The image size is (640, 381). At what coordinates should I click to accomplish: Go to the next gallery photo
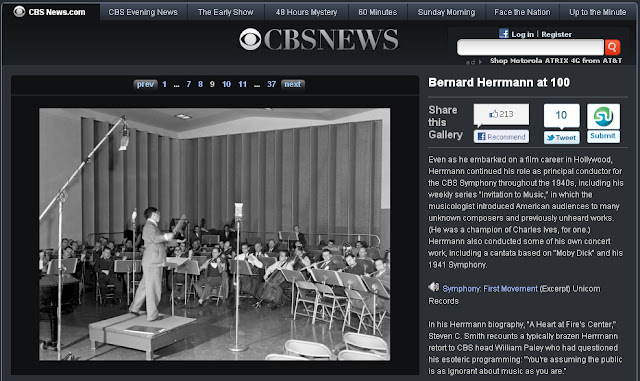pyautogui.click(x=293, y=85)
